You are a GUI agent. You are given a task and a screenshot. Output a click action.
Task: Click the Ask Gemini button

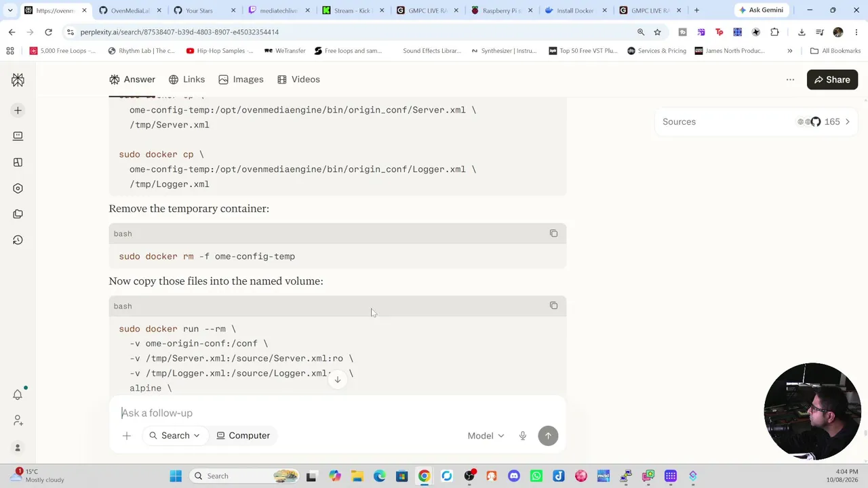click(761, 10)
